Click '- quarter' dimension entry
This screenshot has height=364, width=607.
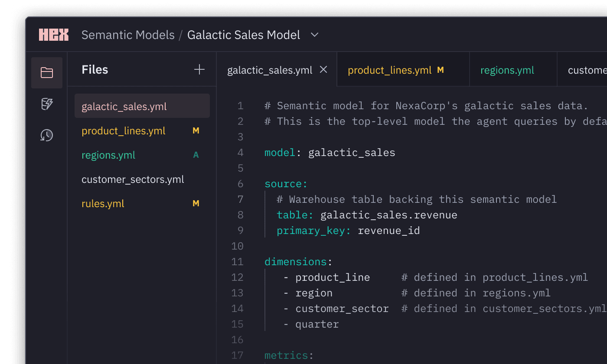311,324
